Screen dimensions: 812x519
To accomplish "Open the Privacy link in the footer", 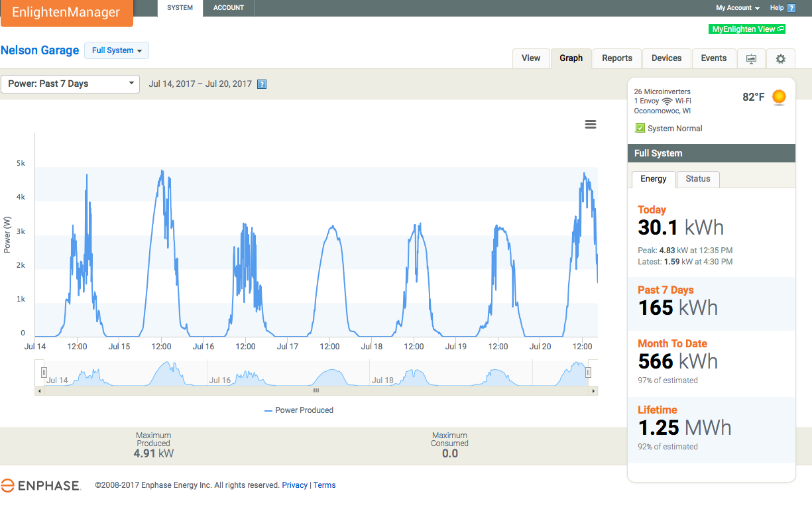I will 294,485.
